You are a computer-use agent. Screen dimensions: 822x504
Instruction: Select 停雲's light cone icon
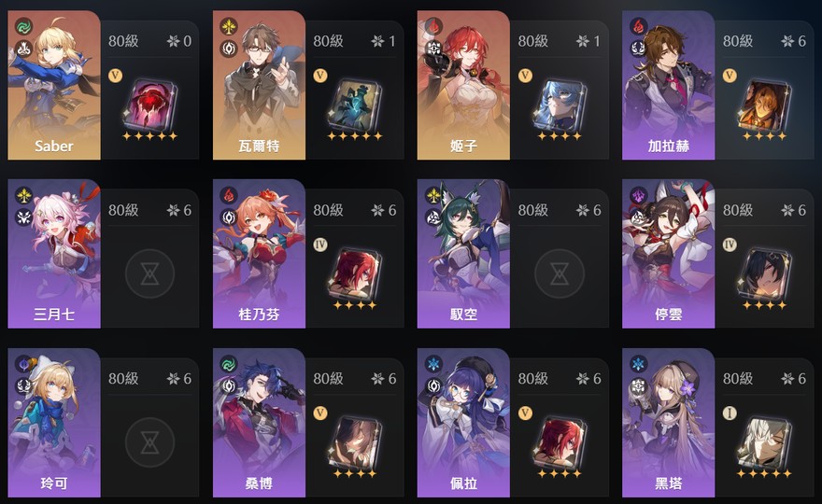764,273
